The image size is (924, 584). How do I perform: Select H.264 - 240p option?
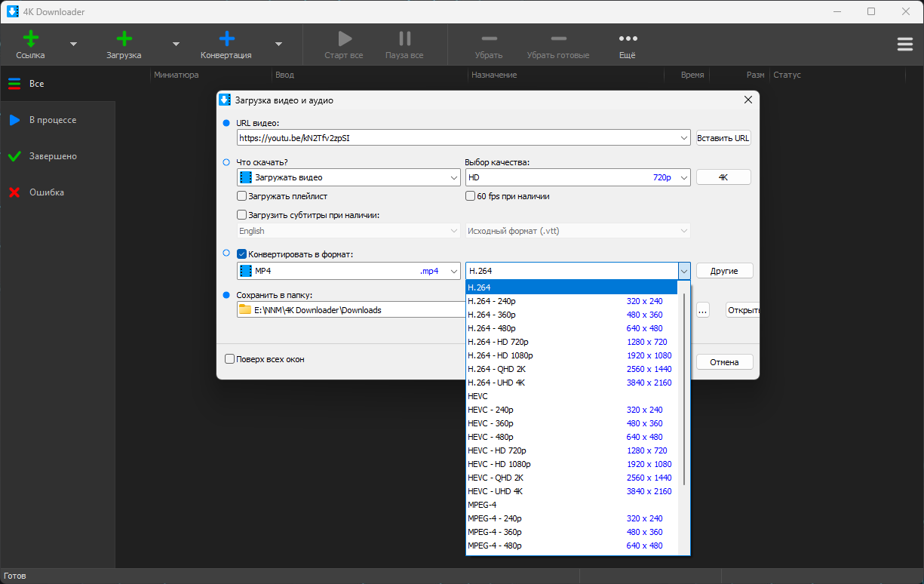pos(572,301)
